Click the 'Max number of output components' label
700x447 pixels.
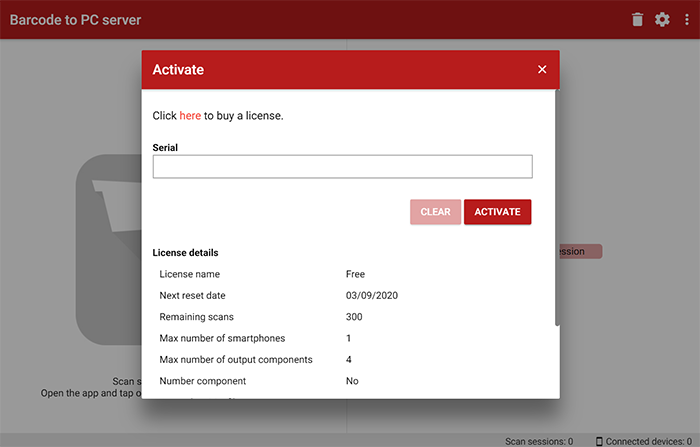coord(236,360)
